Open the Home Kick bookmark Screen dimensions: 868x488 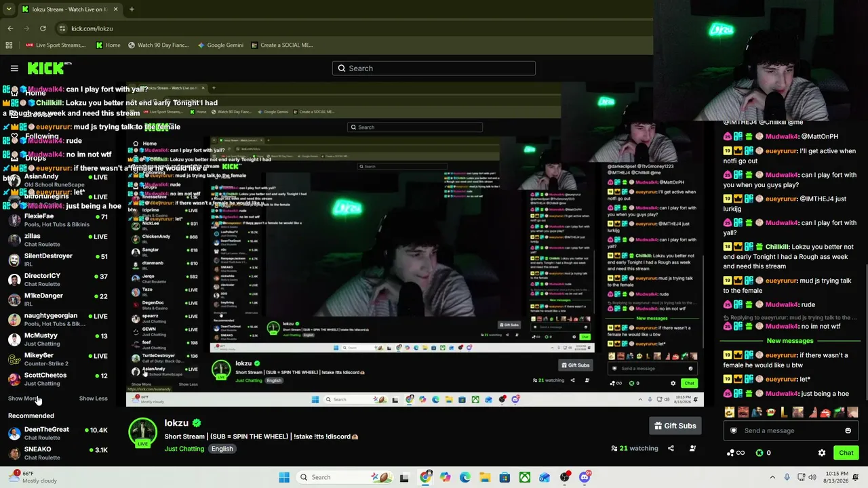108,45
